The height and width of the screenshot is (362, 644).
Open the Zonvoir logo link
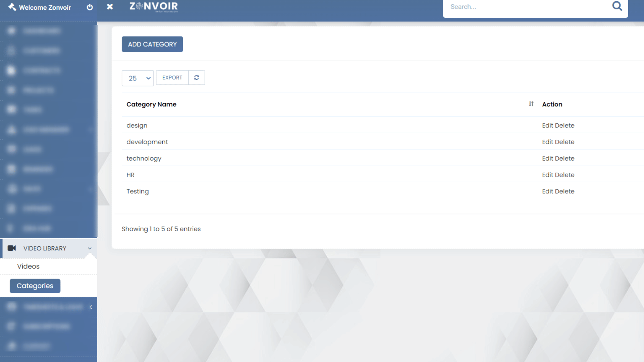coord(154,7)
